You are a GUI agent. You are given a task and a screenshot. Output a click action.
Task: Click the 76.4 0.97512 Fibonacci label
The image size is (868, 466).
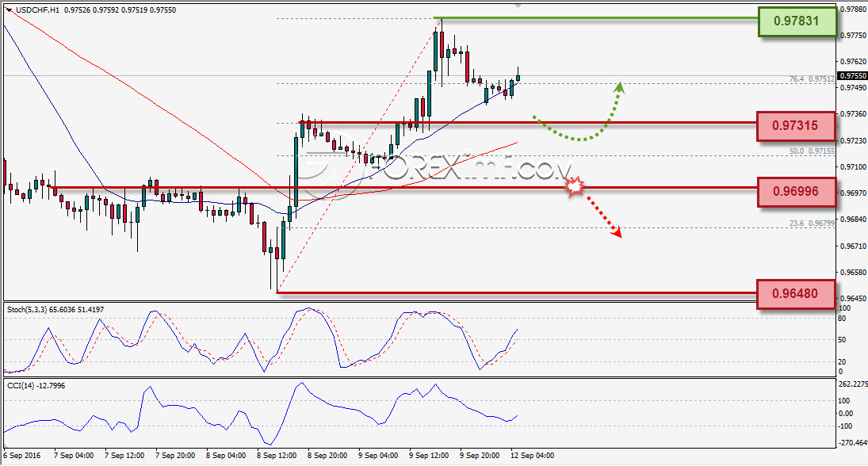click(x=812, y=79)
